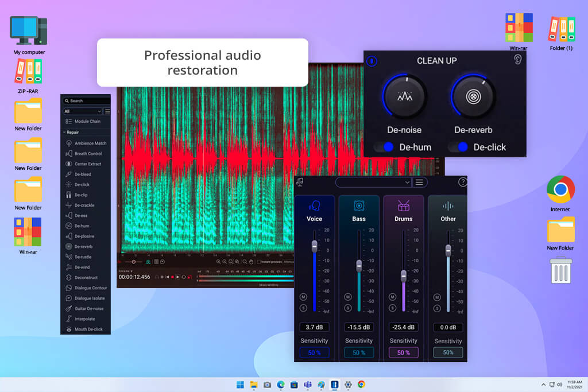Mute the Voice channel

point(303,297)
